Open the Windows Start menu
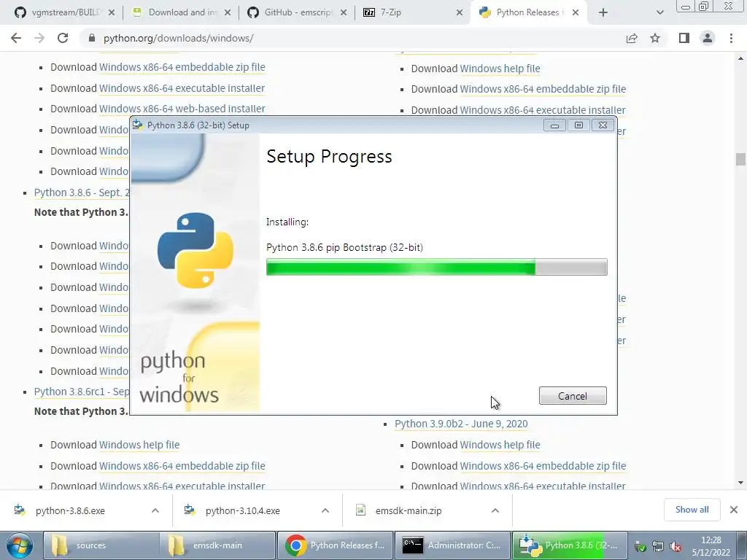This screenshot has width=747, height=560. [18, 545]
